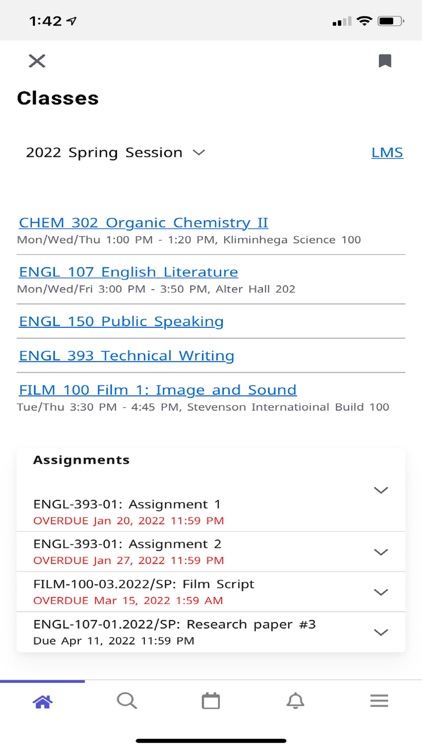
Task: Open Notifications bell icon
Action: [x=295, y=701]
